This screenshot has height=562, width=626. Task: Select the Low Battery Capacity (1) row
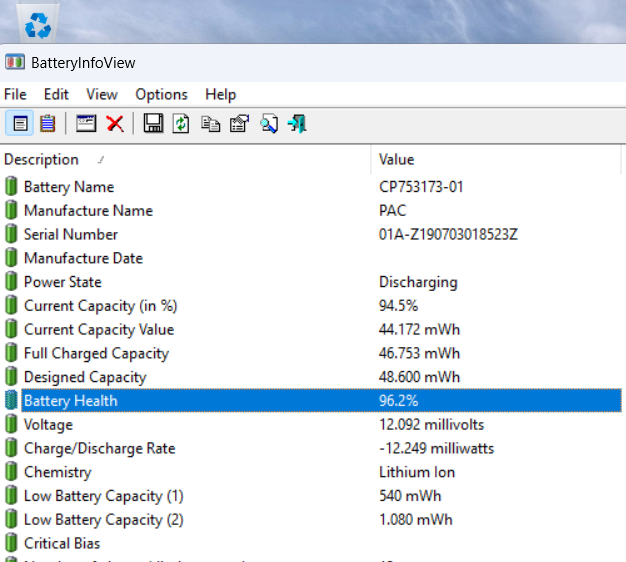pos(313,495)
